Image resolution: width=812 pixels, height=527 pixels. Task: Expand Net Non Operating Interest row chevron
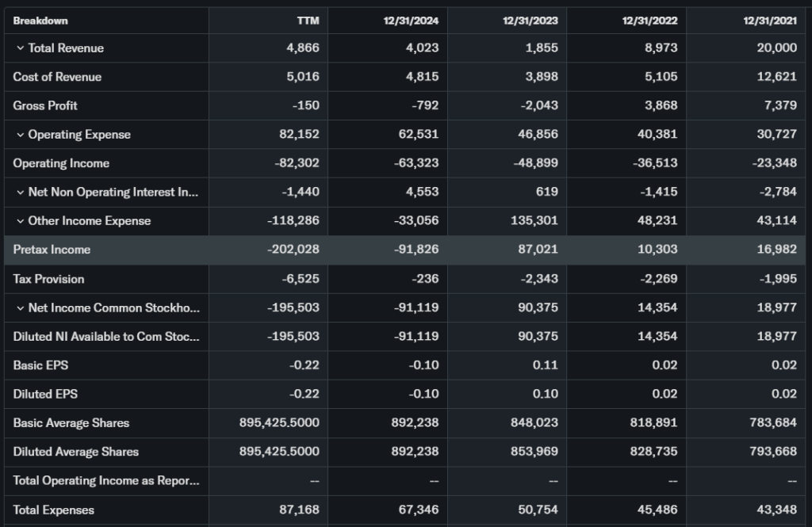tap(20, 193)
